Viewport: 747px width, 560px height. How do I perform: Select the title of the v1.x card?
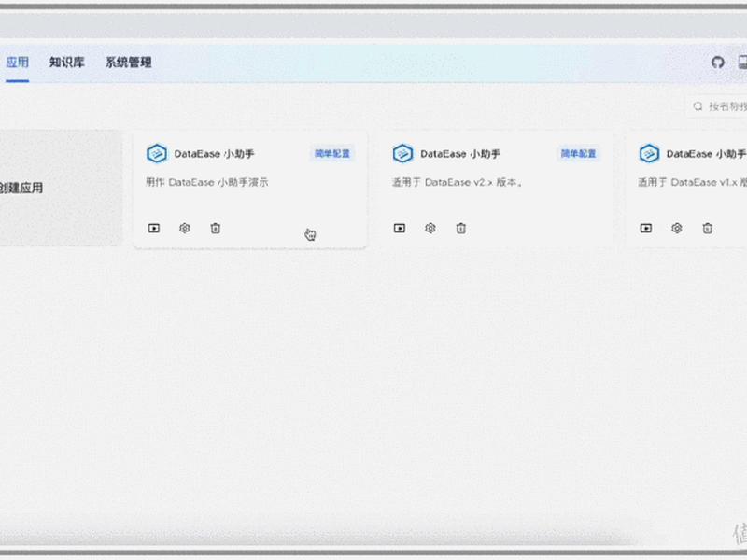pyautogui.click(x=707, y=154)
